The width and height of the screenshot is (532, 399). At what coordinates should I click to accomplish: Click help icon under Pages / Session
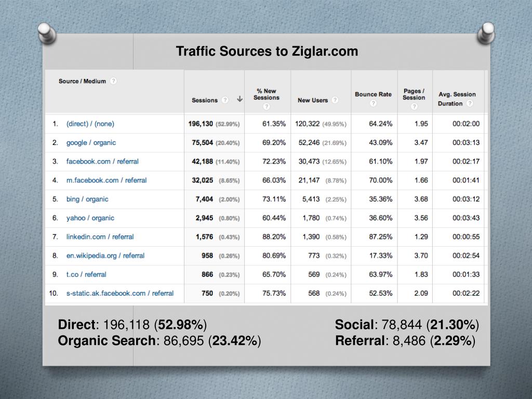point(414,107)
